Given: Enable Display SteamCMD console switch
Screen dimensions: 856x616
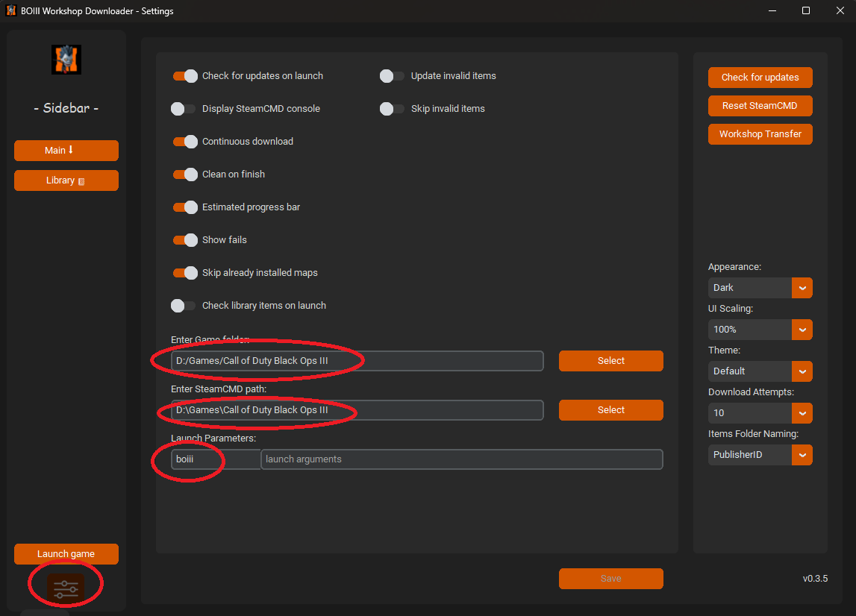Looking at the screenshot, I should click(x=184, y=109).
